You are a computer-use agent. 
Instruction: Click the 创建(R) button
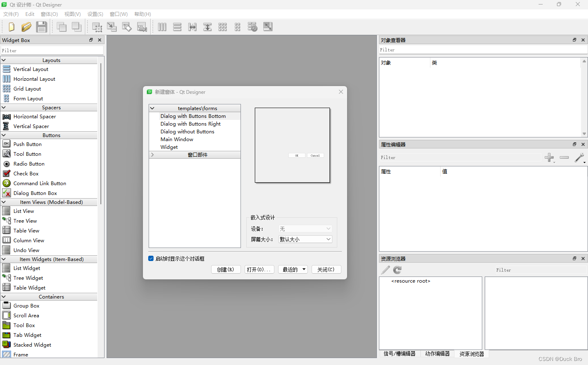click(226, 270)
